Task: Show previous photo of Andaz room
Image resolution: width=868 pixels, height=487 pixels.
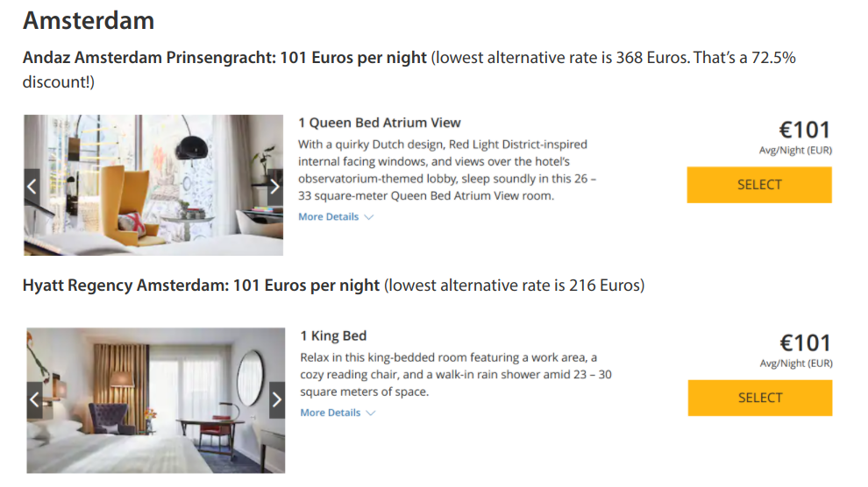Action: pyautogui.click(x=32, y=186)
